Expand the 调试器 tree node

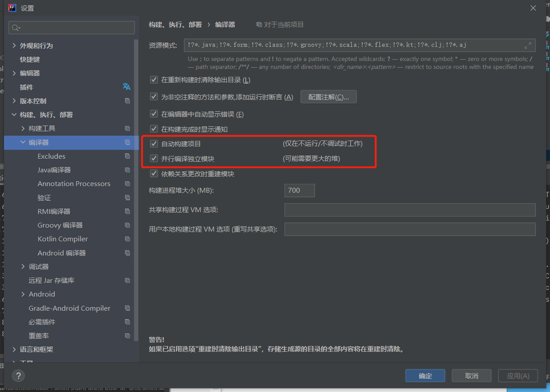(23, 266)
